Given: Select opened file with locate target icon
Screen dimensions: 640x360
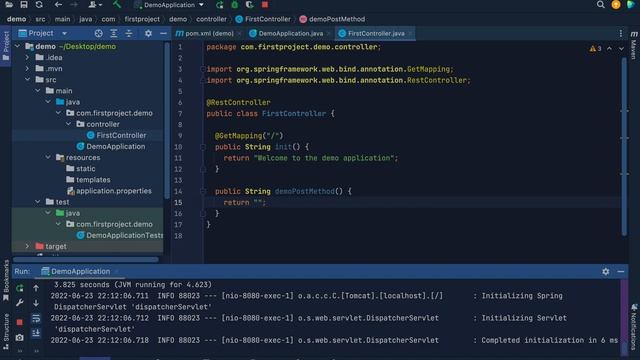Looking at the screenshot, I should pyautogui.click(x=98, y=33).
